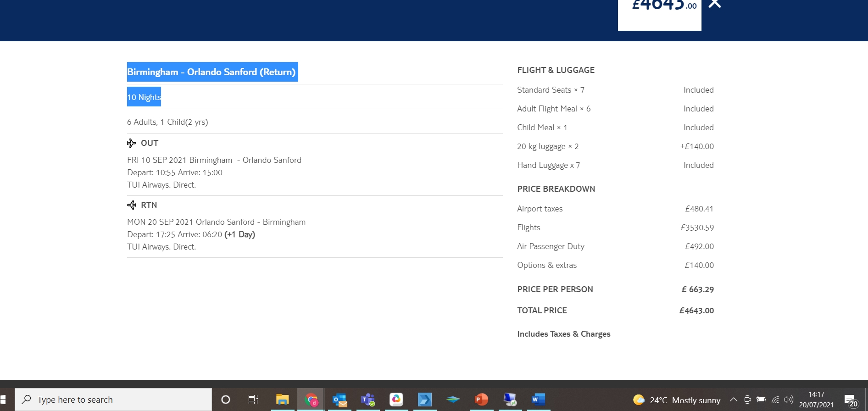The image size is (868, 411).
Task: Click the Airport taxes value '£480.41'
Action: click(x=699, y=209)
